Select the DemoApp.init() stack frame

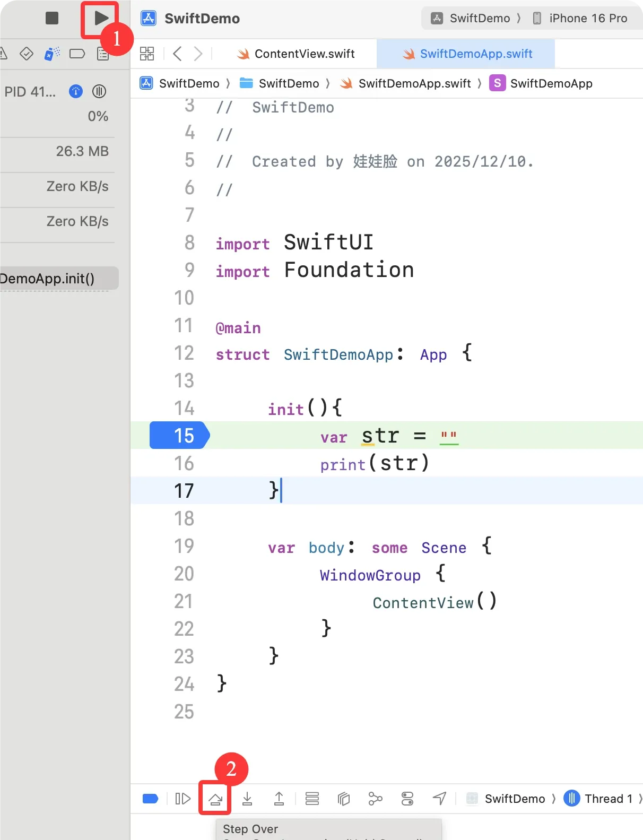[59, 279]
